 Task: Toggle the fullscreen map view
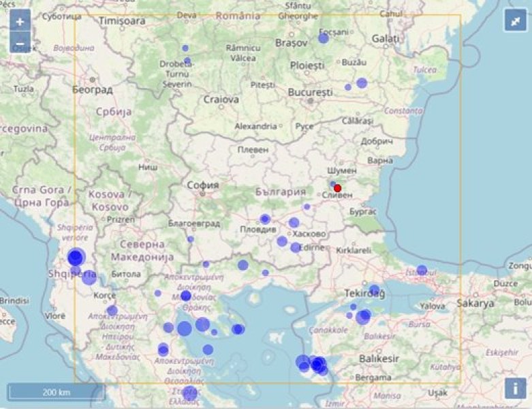point(515,21)
